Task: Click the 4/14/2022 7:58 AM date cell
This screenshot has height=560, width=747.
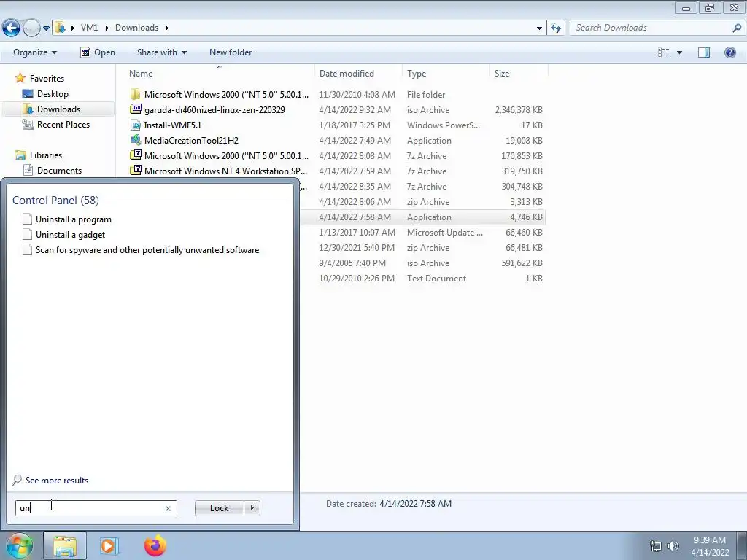Action: click(355, 217)
